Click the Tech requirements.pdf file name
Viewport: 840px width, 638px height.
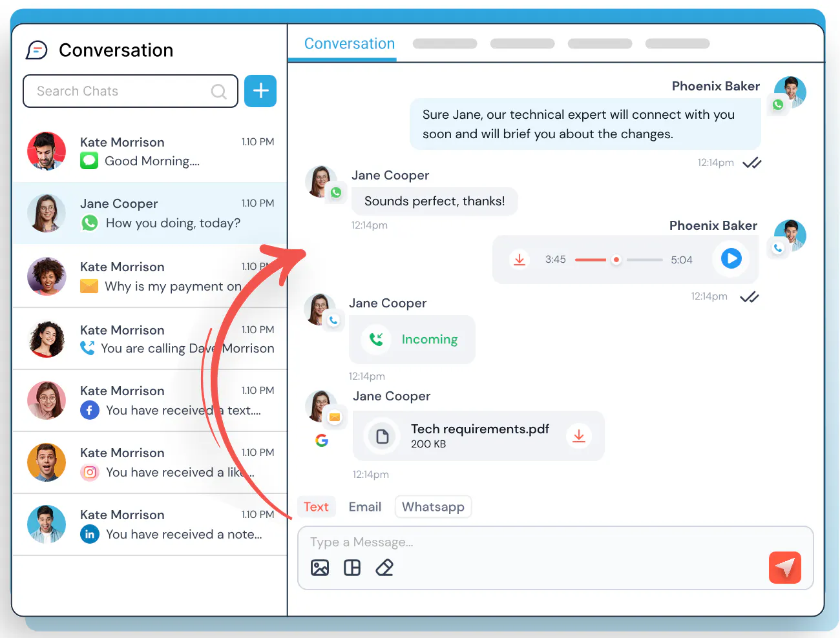(x=480, y=429)
